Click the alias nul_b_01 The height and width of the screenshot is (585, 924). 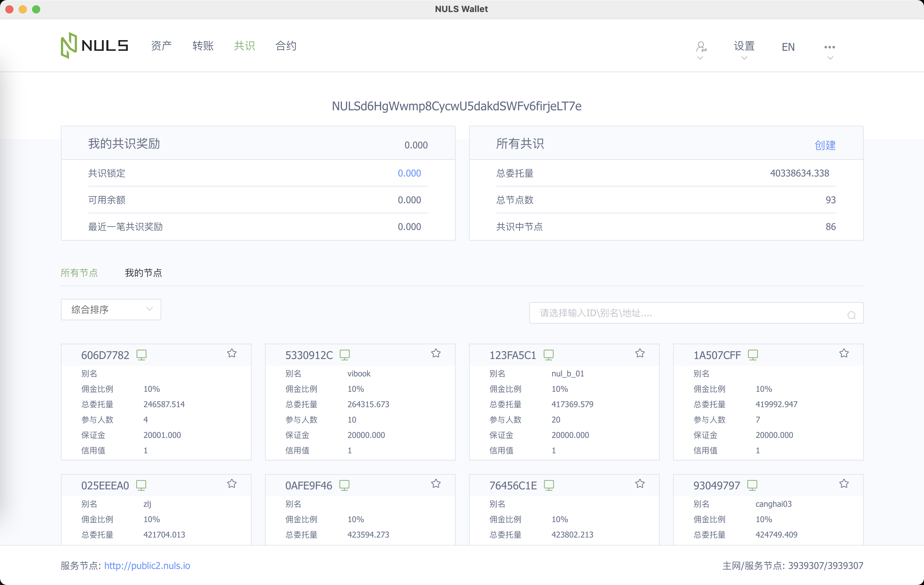[567, 373]
